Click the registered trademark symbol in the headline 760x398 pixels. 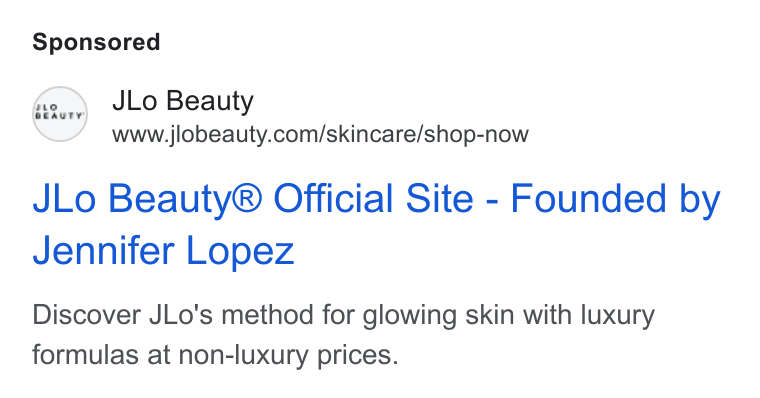point(248,196)
